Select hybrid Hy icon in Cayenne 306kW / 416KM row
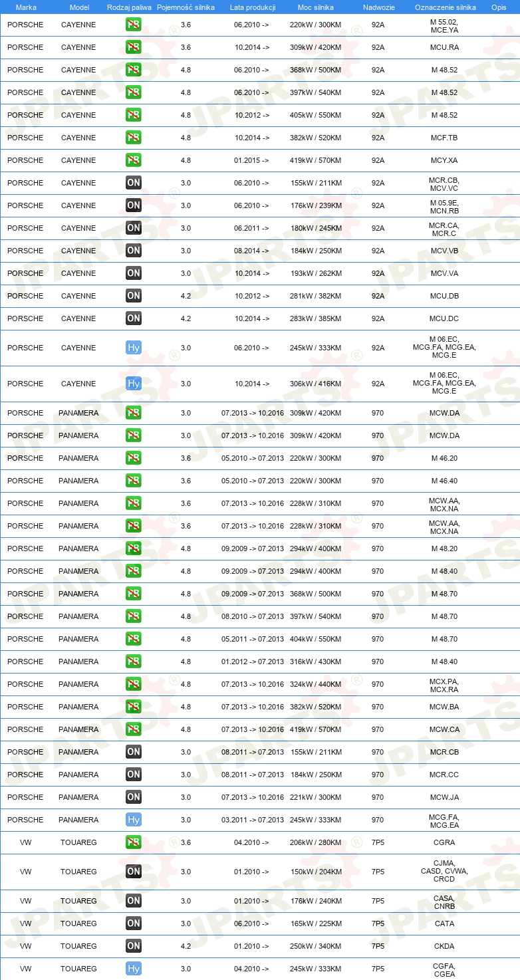Viewport: 520px width, 980px height. point(134,384)
